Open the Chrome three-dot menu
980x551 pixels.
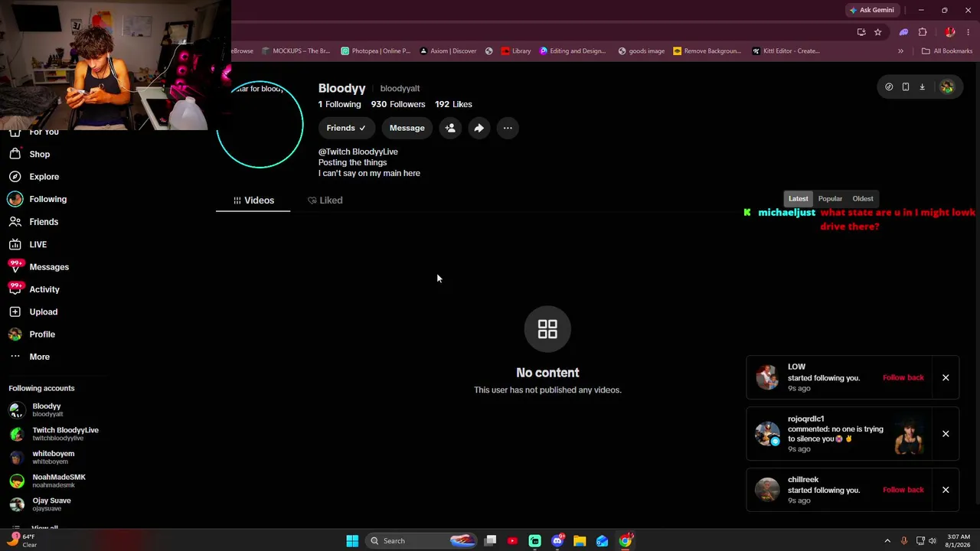coord(968,32)
